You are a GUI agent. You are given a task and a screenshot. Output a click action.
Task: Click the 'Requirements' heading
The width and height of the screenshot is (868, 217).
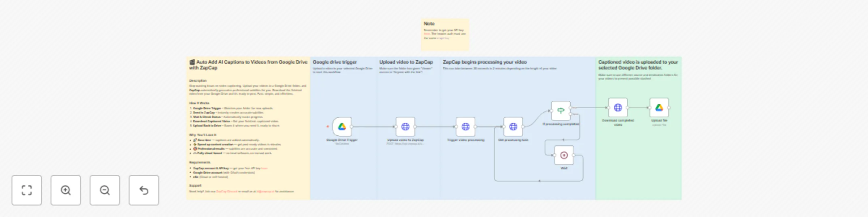200,162
